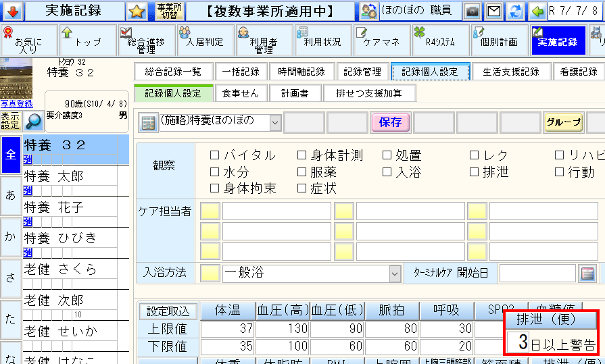Click the blue refresh arrows icon
Viewport: 605px width, 364px height.
(516, 11)
